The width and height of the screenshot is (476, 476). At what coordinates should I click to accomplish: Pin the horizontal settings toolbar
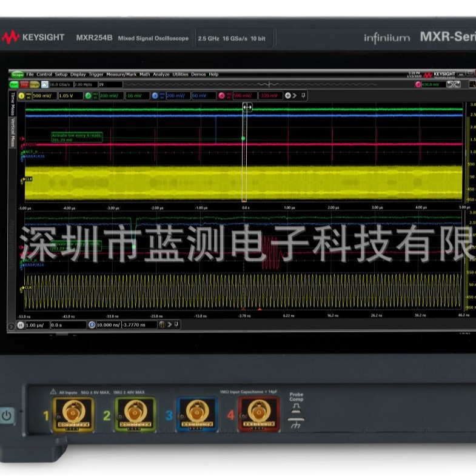tap(176, 324)
